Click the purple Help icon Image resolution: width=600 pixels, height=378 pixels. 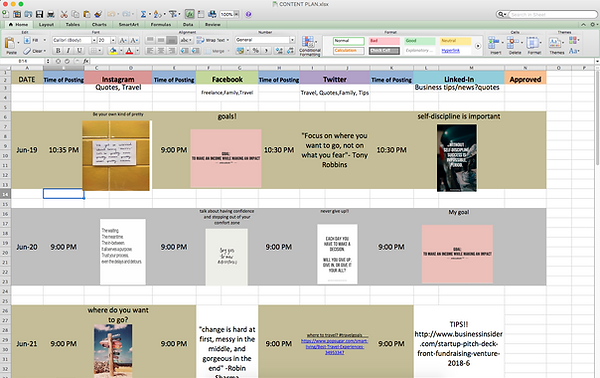click(248, 14)
